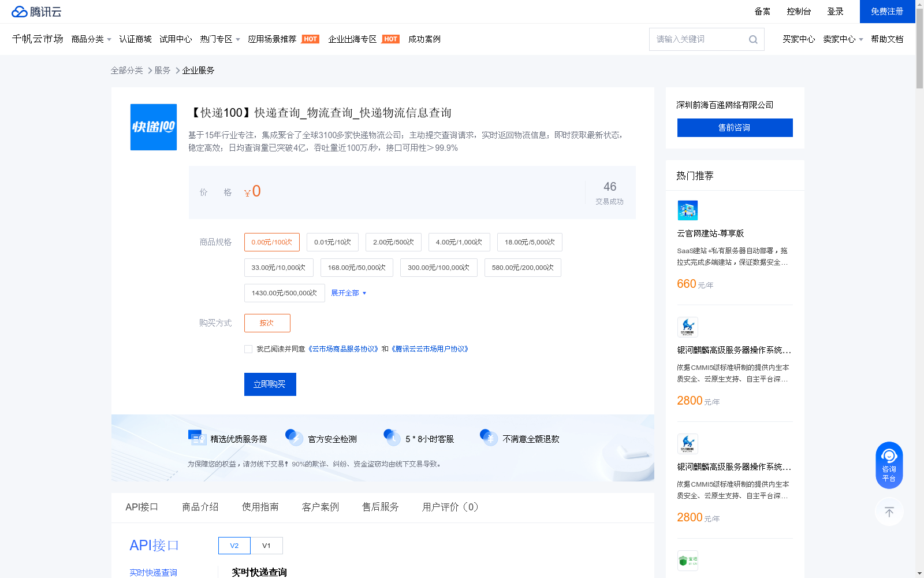Open 试用中心 in navigation
The image size is (924, 578).
[x=176, y=39]
